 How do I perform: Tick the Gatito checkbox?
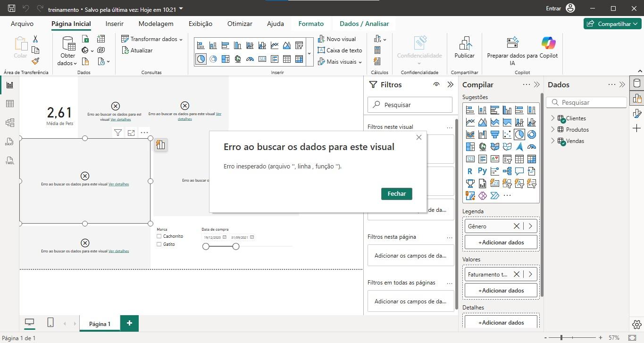159,244
